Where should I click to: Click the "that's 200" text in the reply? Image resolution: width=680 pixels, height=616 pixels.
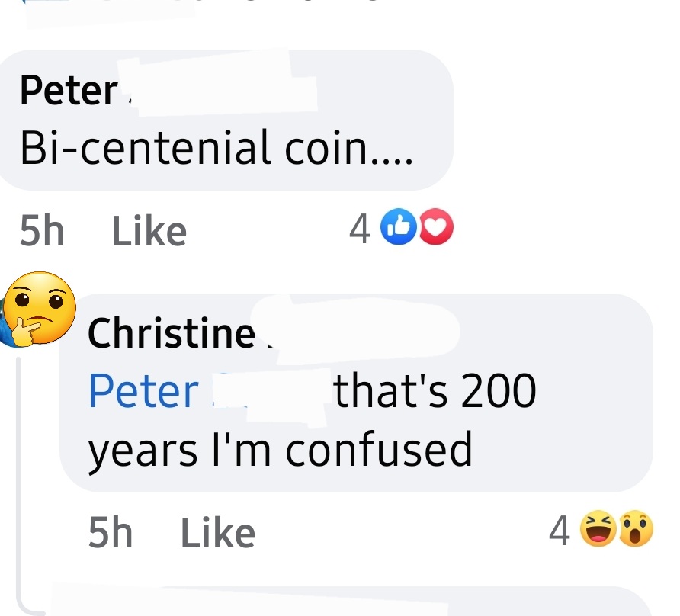(x=435, y=390)
